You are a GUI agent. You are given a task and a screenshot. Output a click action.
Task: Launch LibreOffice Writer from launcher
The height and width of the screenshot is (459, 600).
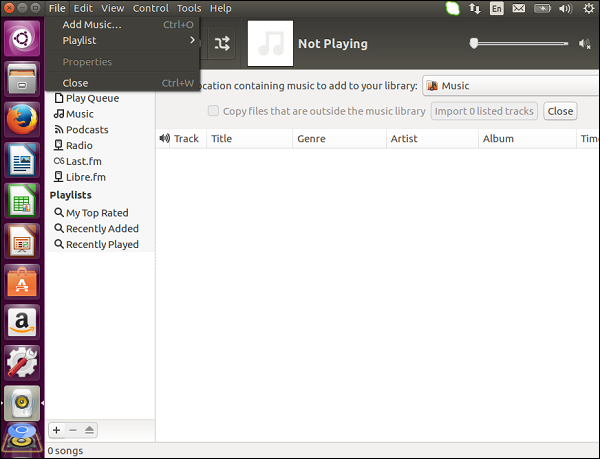tap(22, 160)
